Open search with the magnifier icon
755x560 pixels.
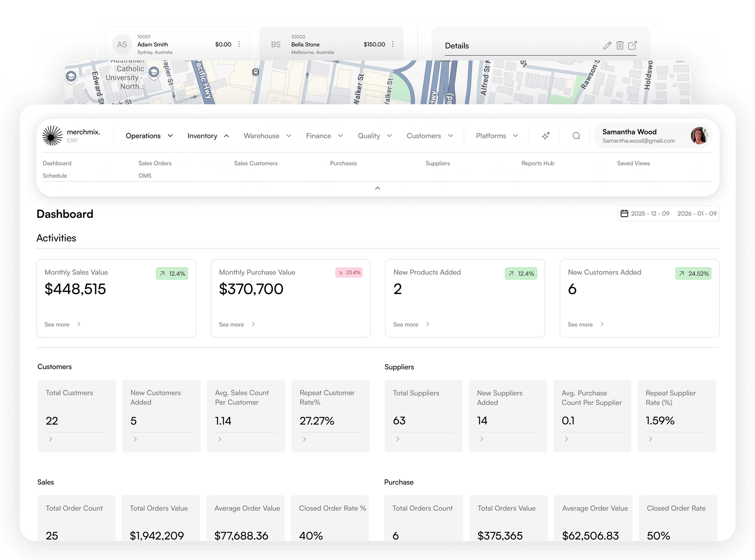point(576,136)
